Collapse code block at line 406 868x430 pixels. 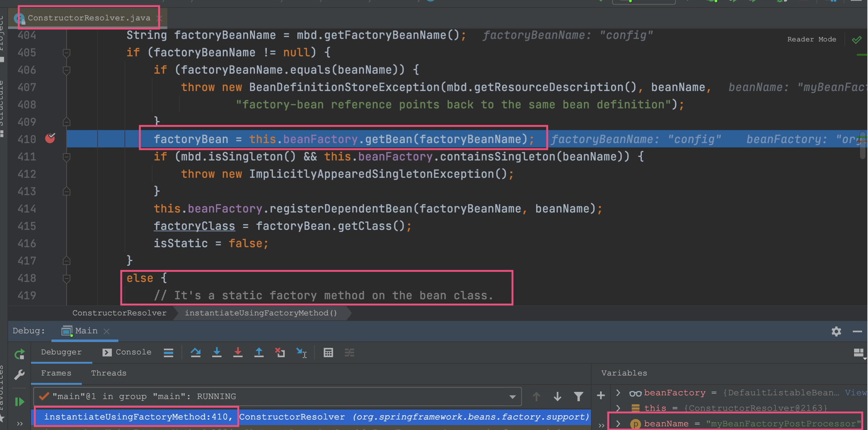click(x=66, y=70)
